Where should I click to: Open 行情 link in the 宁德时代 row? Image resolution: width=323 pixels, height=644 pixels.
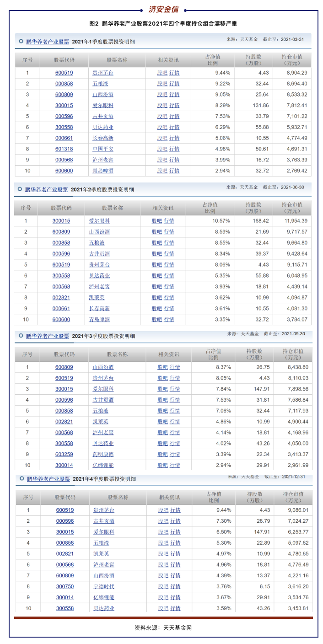point(175,586)
